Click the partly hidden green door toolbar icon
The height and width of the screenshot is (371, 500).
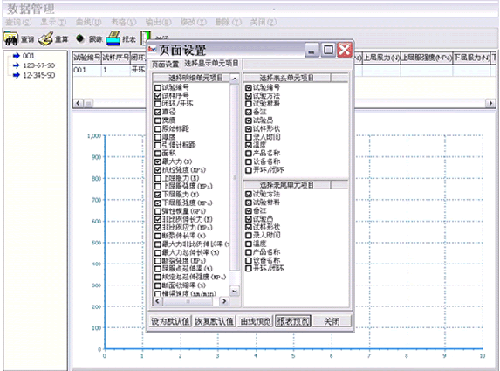145,38
